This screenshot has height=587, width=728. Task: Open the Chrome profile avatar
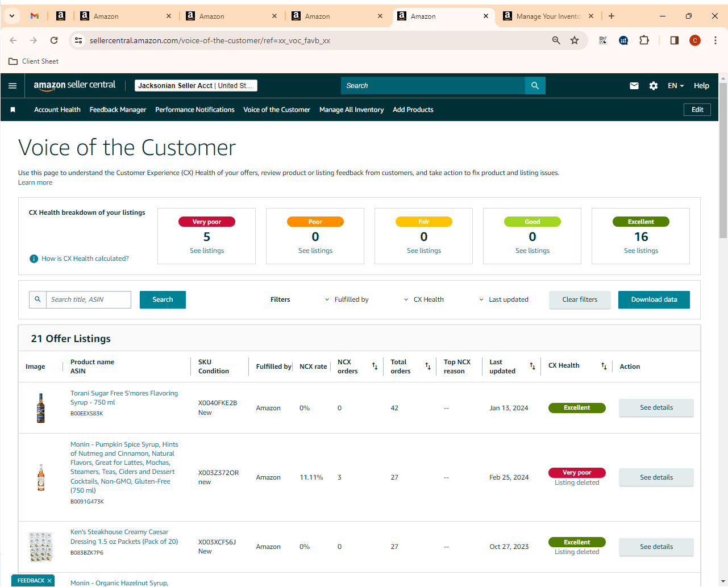click(x=695, y=40)
